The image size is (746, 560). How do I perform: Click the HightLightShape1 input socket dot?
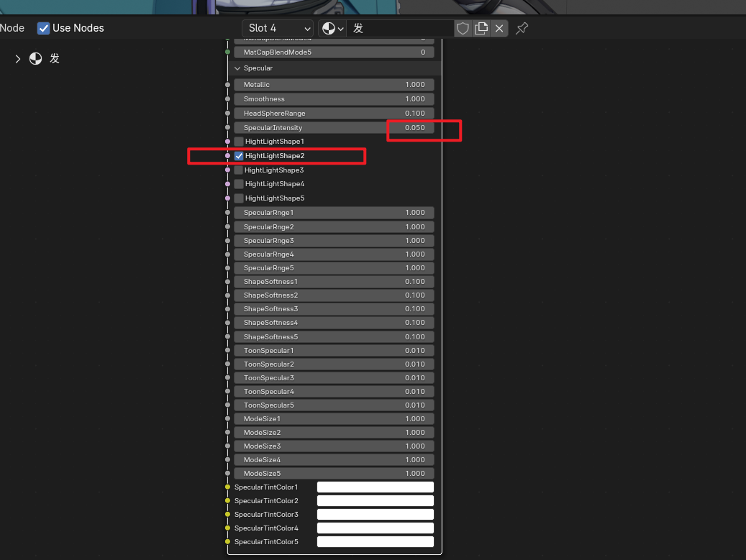(228, 142)
